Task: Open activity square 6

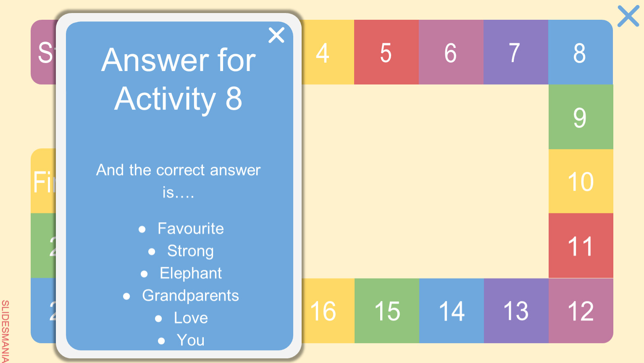Action: (x=451, y=53)
